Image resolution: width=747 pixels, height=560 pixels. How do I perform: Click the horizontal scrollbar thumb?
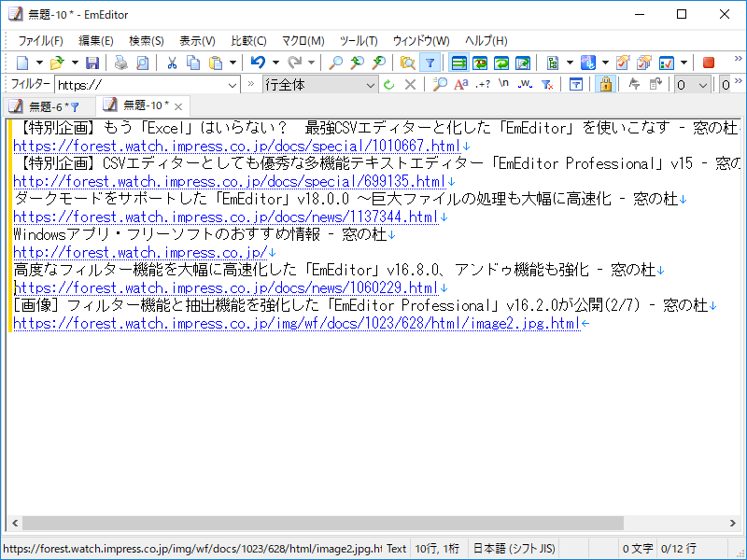click(323, 523)
